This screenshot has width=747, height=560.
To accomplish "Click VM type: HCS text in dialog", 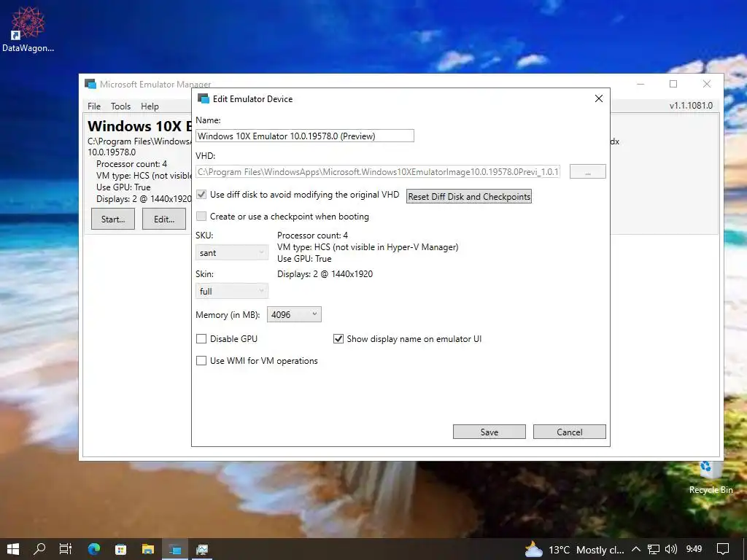I will (x=368, y=247).
